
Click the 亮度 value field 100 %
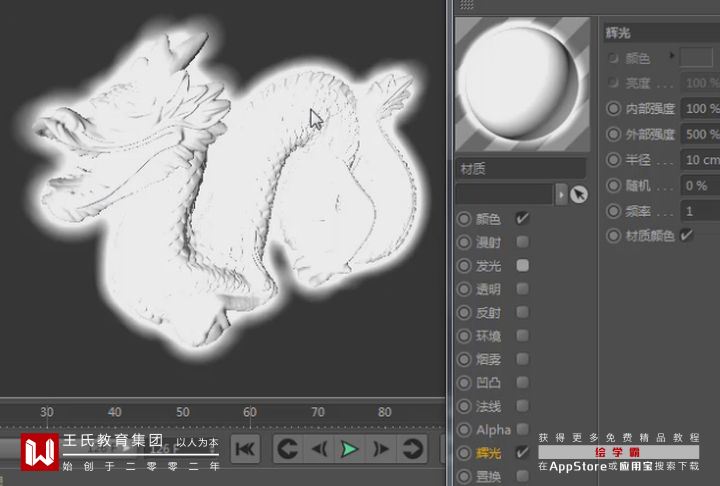[700, 83]
